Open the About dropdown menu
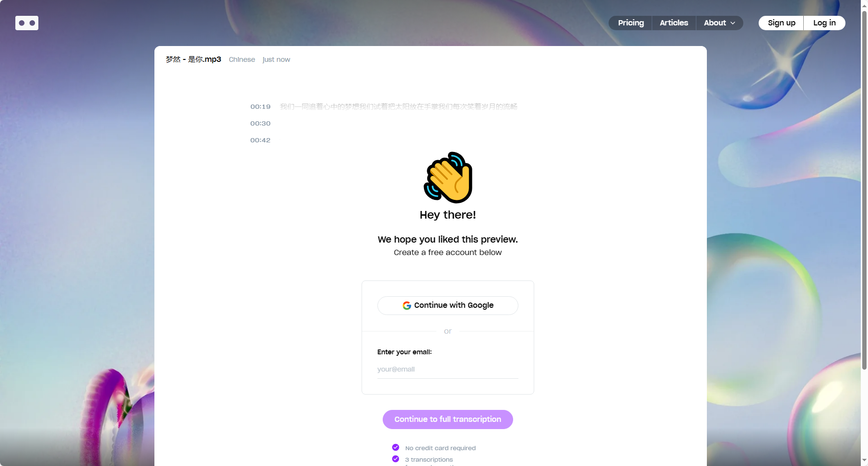Image resolution: width=868 pixels, height=466 pixels. [719, 23]
